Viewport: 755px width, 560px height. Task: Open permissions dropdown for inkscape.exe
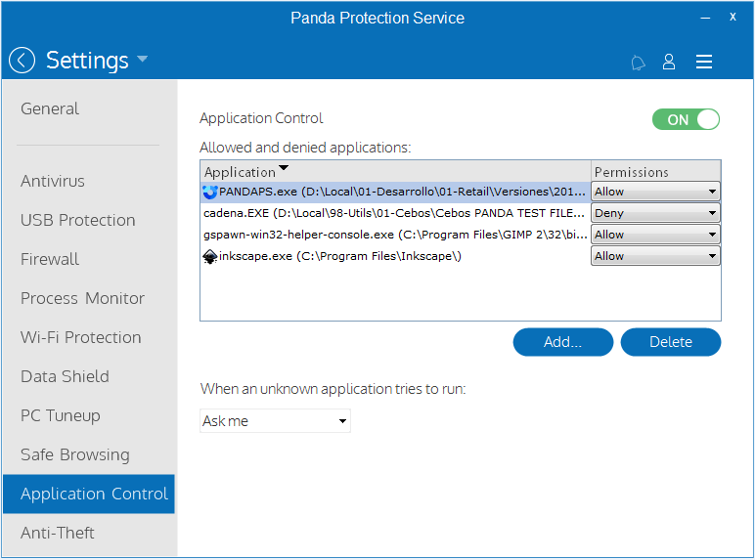[x=655, y=256]
